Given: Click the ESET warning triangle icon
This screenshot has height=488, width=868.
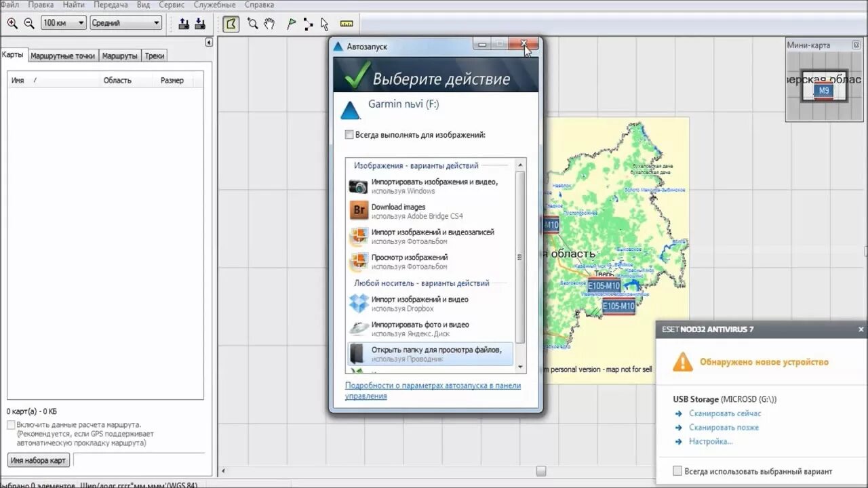Looking at the screenshot, I should click(683, 362).
